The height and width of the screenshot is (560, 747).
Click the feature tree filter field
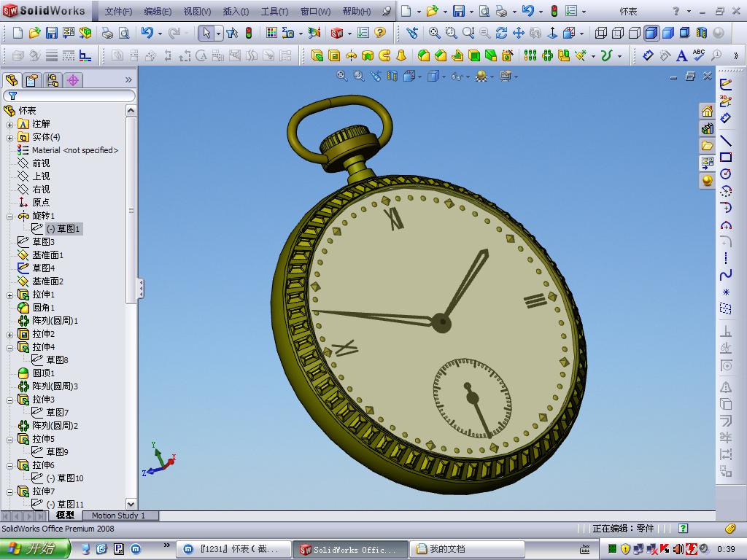(x=69, y=96)
